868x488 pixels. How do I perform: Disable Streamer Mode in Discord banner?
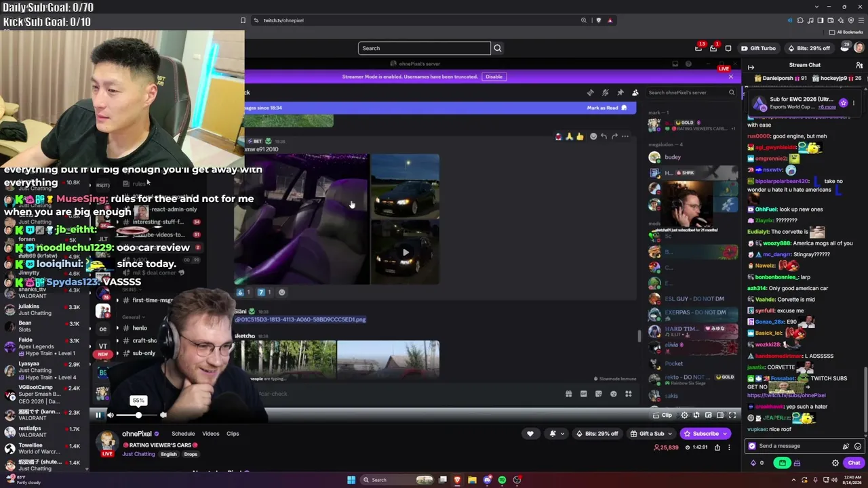pyautogui.click(x=494, y=77)
